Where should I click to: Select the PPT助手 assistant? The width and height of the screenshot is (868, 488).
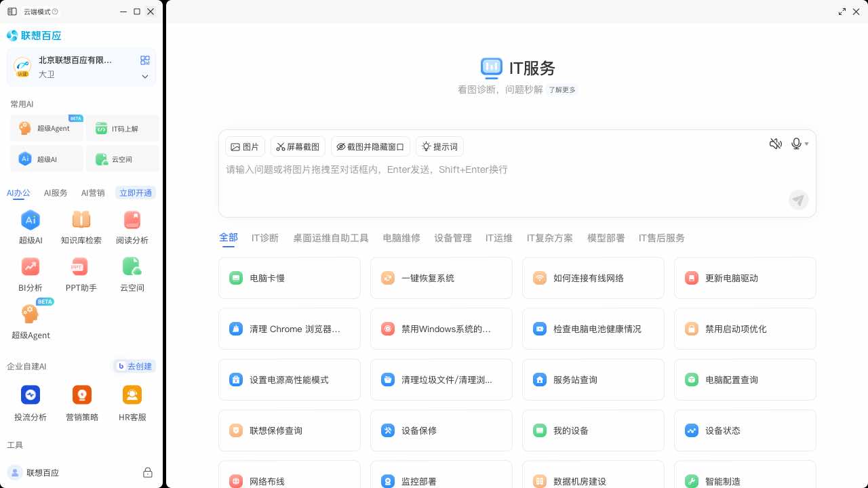81,274
